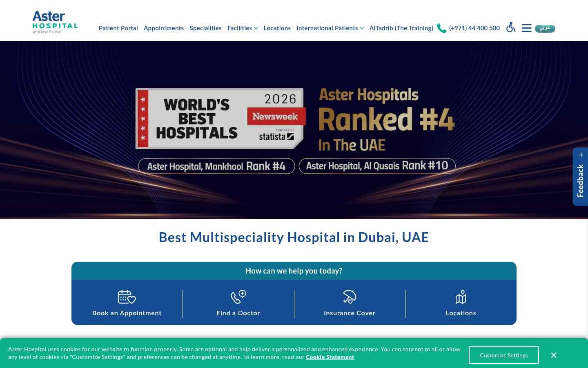The image size is (588, 368).
Task: Close the cookie banner
Action: point(554,355)
